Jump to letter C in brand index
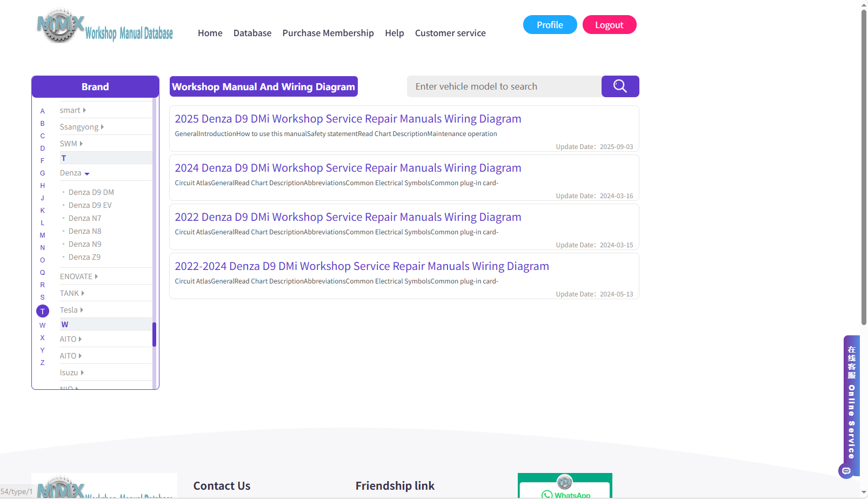Screen dimensions: 868x500 pos(43,136)
